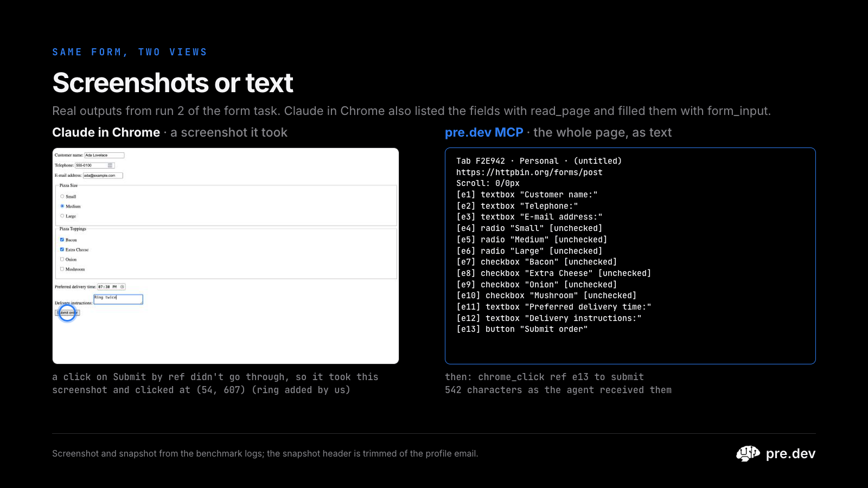Click '[e12] textbox "Delivery instructions:"' line
The height and width of the screenshot is (488, 868).
[548, 318]
